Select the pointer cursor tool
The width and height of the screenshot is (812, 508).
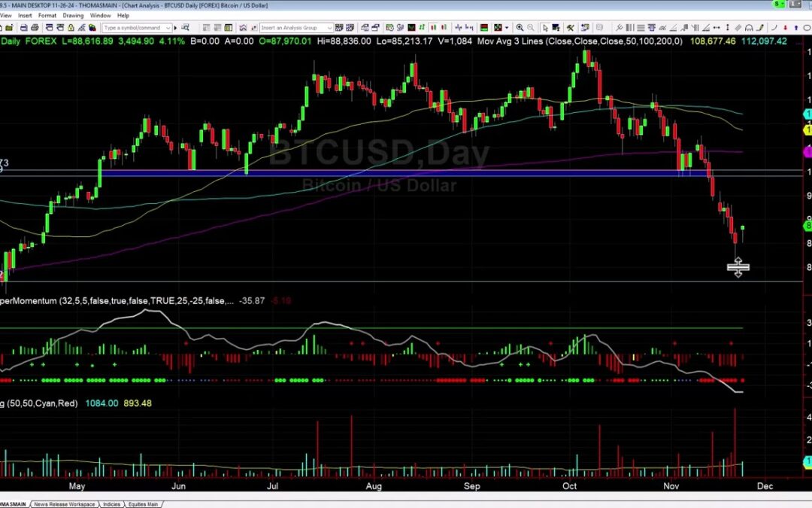544,27
